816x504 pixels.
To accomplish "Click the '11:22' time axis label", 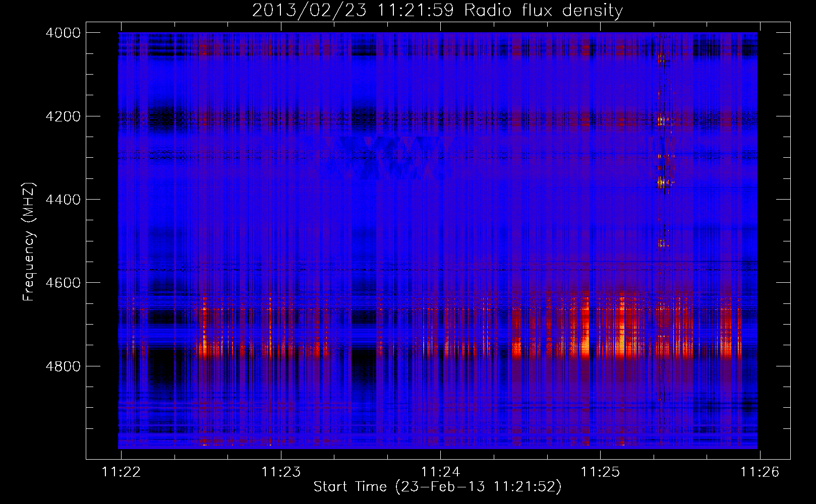I will pyautogui.click(x=121, y=472).
